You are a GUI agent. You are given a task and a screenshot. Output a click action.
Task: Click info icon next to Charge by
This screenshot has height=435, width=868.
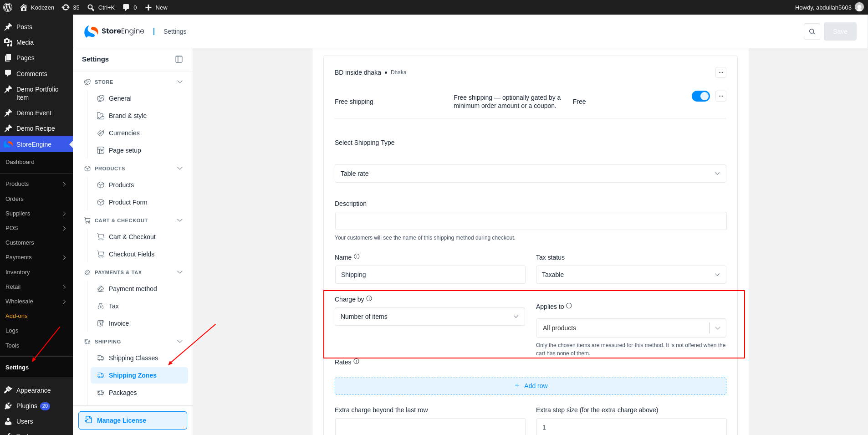tap(369, 298)
